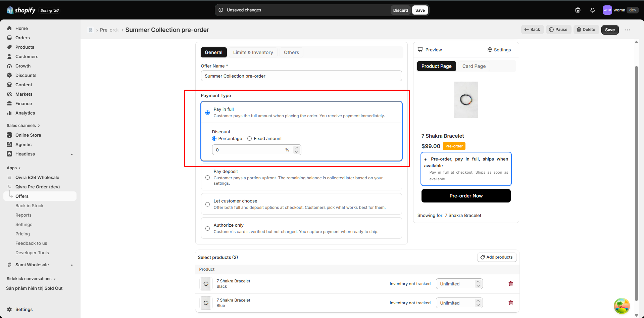Click the floating beach-icon widget at bottom right
Viewport: 644px width, 318px height.
coord(622,306)
